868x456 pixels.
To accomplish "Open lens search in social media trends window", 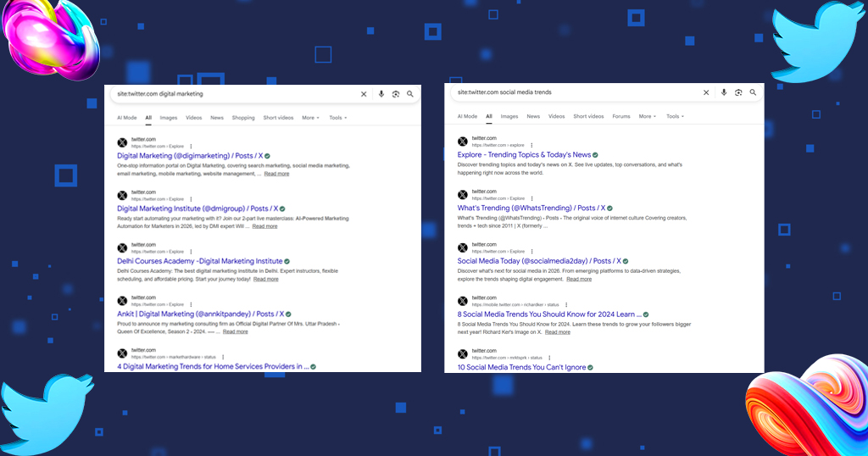I will [x=738, y=92].
